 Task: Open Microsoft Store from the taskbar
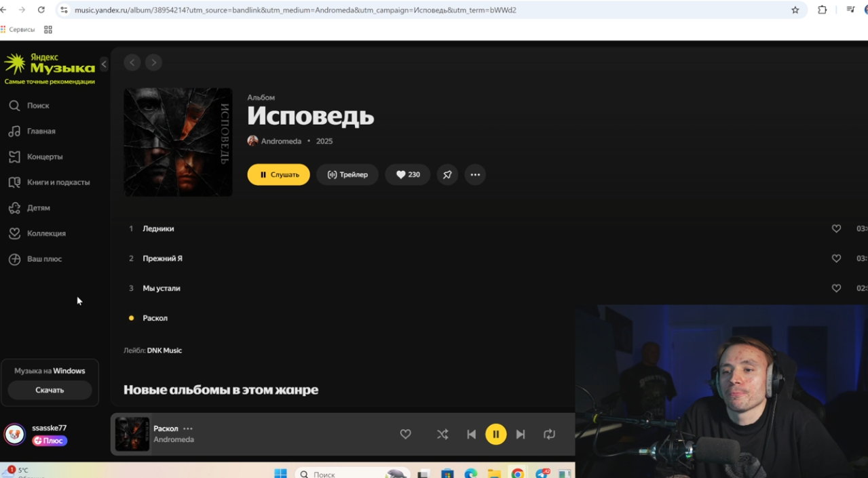click(447, 473)
